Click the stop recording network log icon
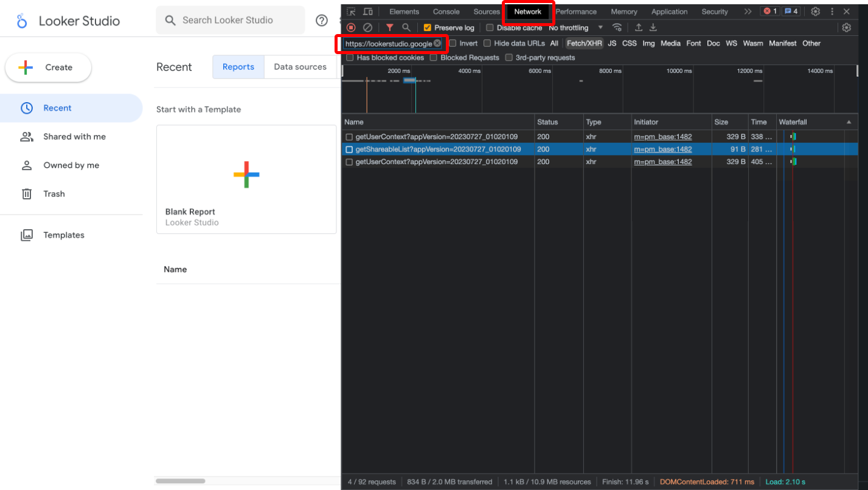868x490 pixels. tap(351, 27)
